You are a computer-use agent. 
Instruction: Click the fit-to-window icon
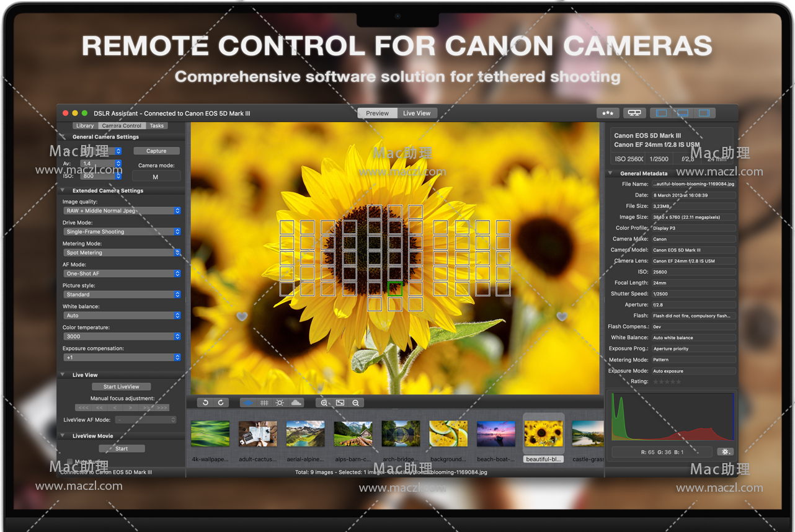point(340,403)
